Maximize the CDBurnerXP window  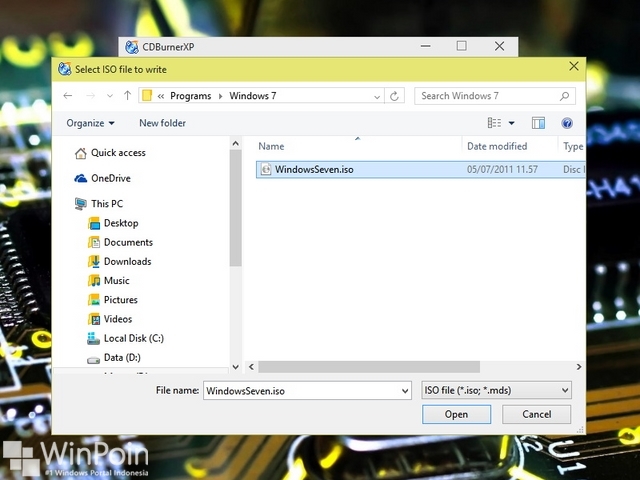(462, 46)
